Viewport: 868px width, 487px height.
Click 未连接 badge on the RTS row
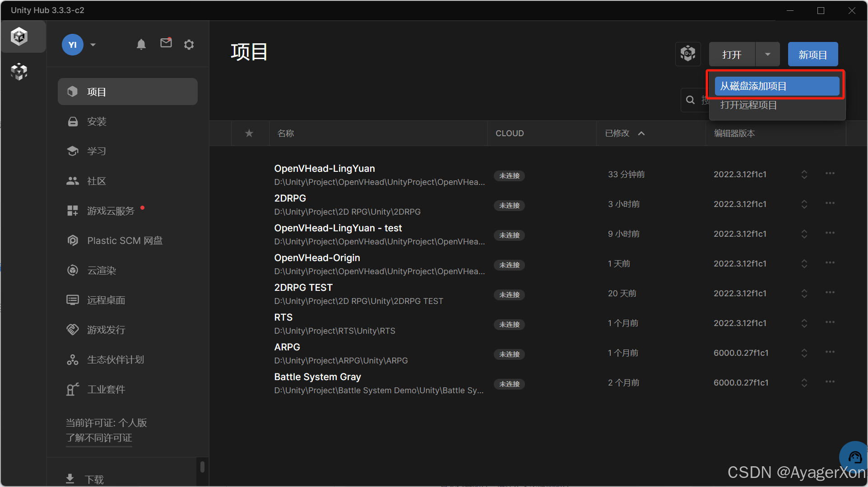pos(509,325)
